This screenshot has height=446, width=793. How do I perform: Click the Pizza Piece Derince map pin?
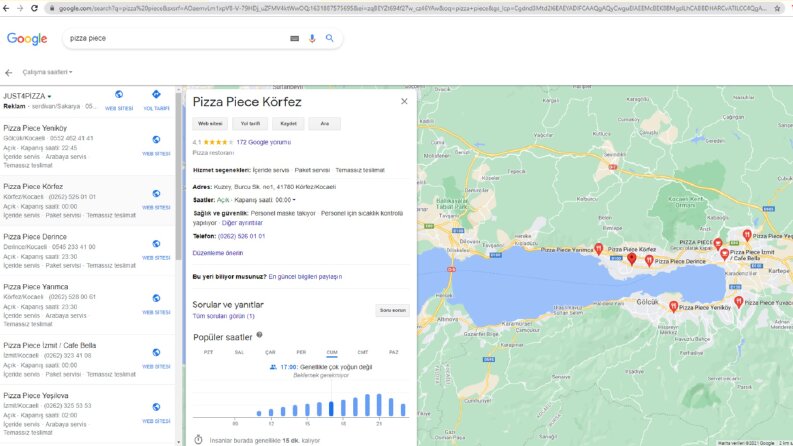pos(649,261)
